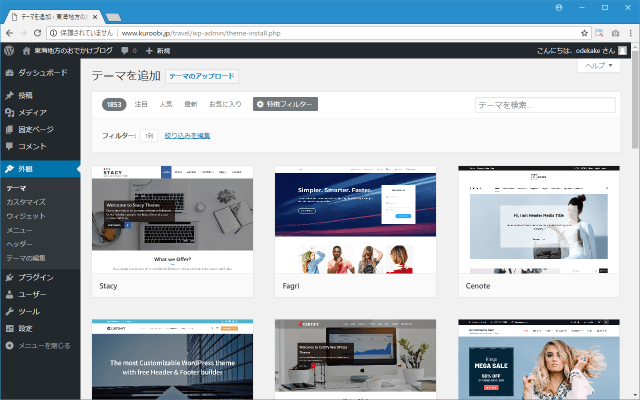Viewport: 640px width, 400px height.
Task: Open a new browser tab
Action: tap(113, 17)
